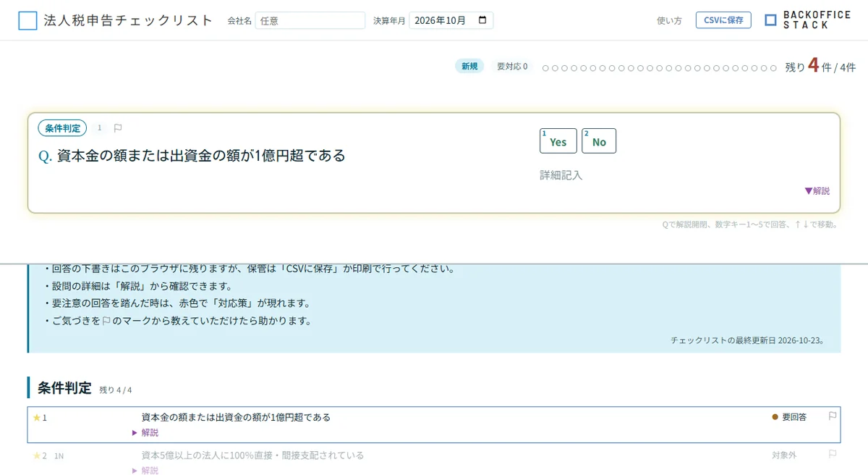Click the 会社名 input field
The image size is (868, 475).
[x=310, y=20]
